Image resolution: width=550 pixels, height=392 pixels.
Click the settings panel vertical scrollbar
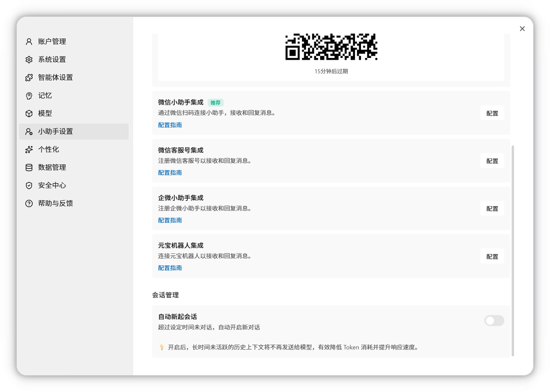513,251
